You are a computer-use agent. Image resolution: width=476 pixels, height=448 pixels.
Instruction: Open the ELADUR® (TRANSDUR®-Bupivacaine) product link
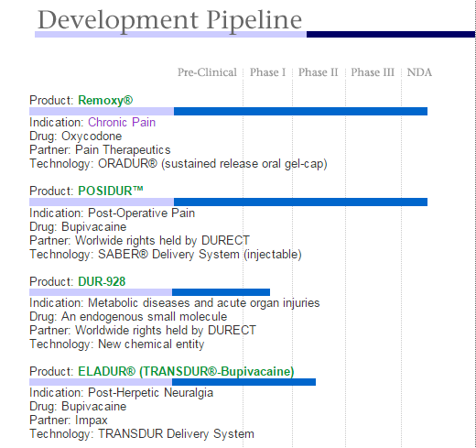coord(186,371)
